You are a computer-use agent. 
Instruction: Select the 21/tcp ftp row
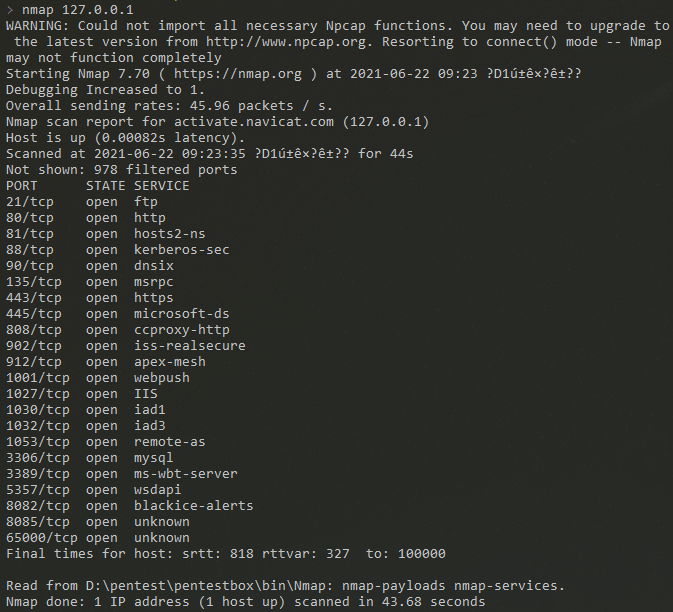(82, 202)
